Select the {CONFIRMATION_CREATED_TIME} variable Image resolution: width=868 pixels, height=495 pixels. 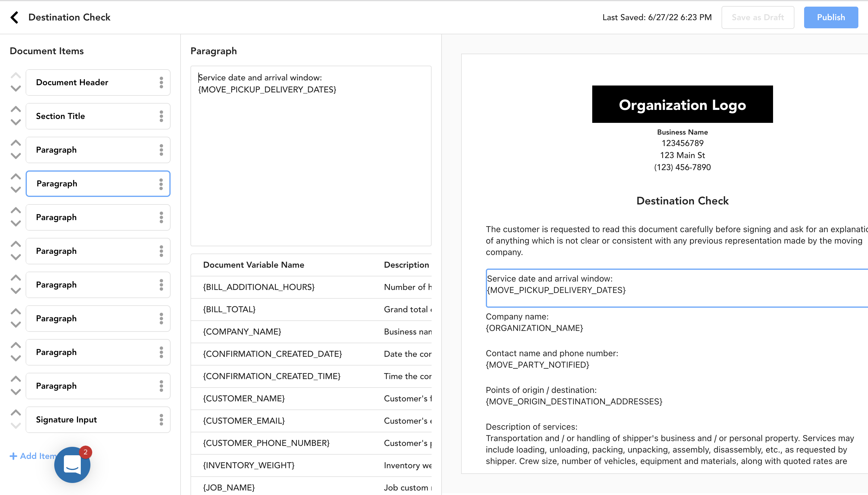point(311,376)
